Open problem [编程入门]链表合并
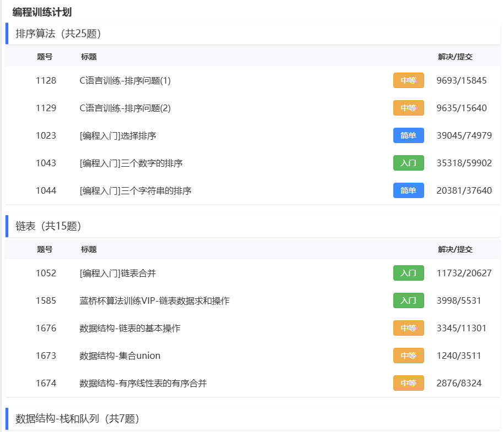 118,274
